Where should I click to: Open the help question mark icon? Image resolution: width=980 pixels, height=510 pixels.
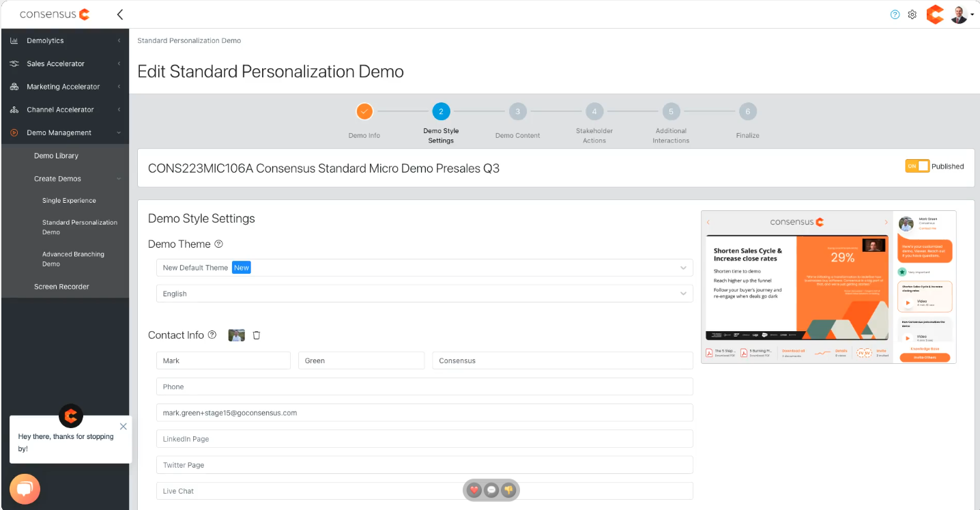[x=895, y=14]
